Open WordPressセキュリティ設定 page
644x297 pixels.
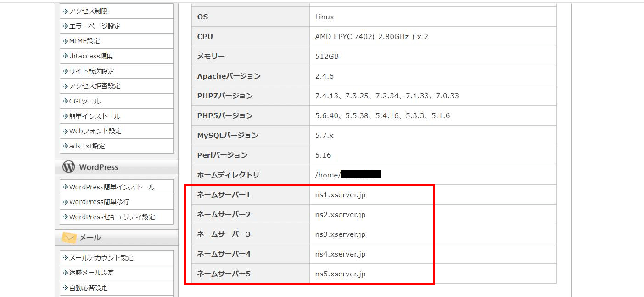(112, 217)
